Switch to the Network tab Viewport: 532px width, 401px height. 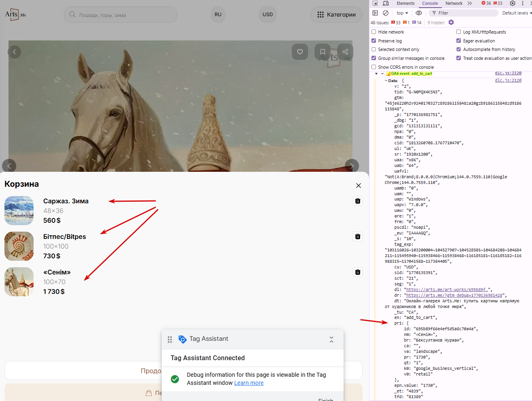tap(454, 3)
